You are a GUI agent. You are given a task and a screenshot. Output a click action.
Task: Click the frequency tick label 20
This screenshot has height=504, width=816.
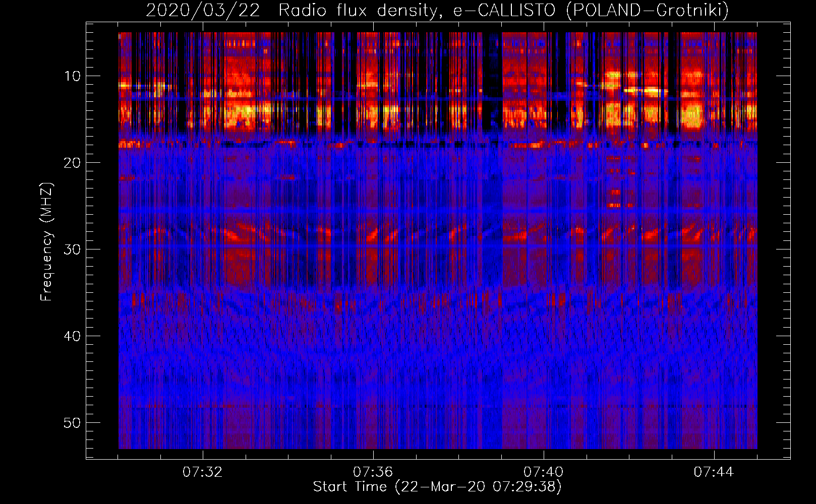point(73,163)
